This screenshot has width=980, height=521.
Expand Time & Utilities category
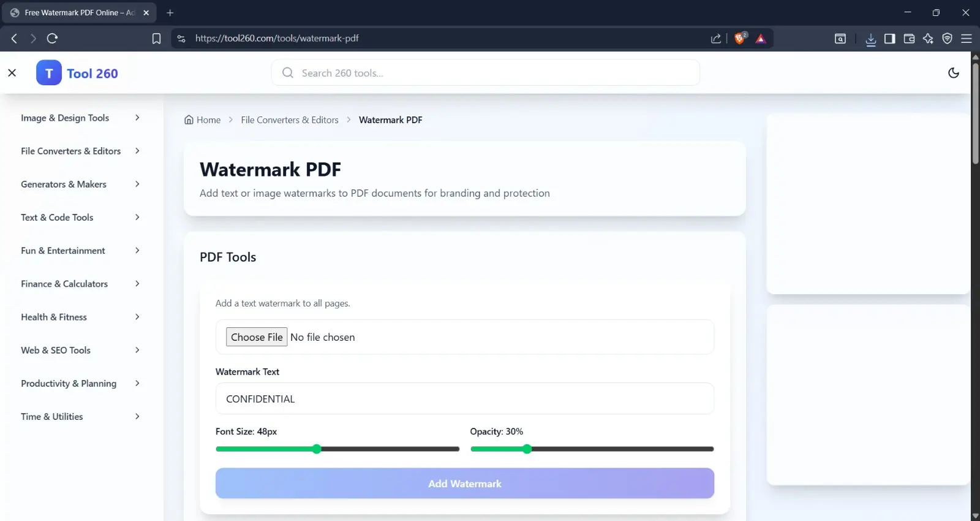[80, 416]
